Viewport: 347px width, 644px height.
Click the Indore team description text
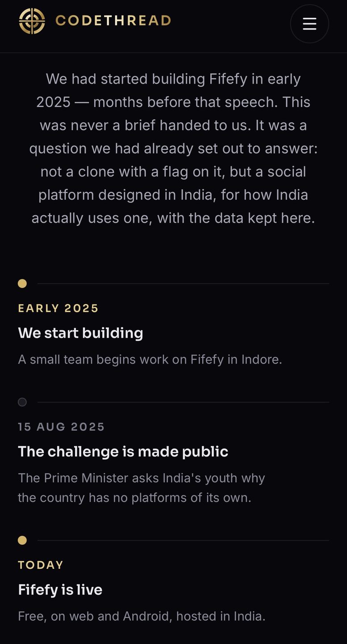pyautogui.click(x=150, y=360)
